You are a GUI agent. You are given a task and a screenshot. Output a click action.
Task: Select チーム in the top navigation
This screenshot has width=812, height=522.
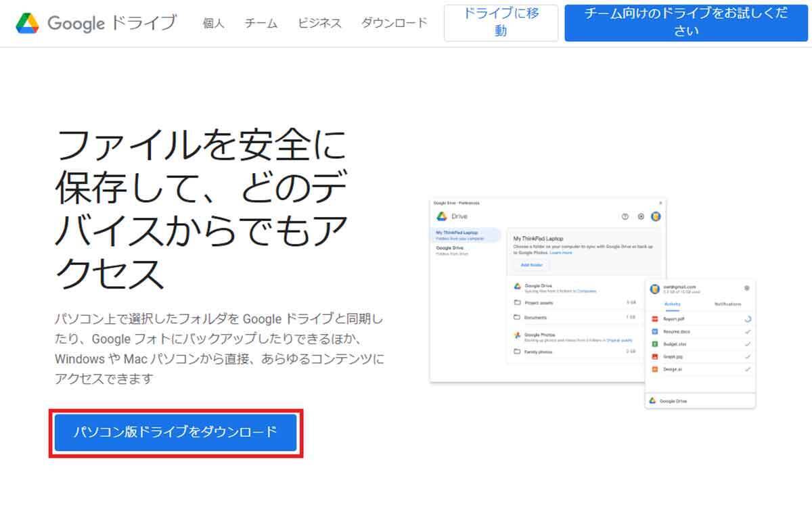(x=261, y=23)
